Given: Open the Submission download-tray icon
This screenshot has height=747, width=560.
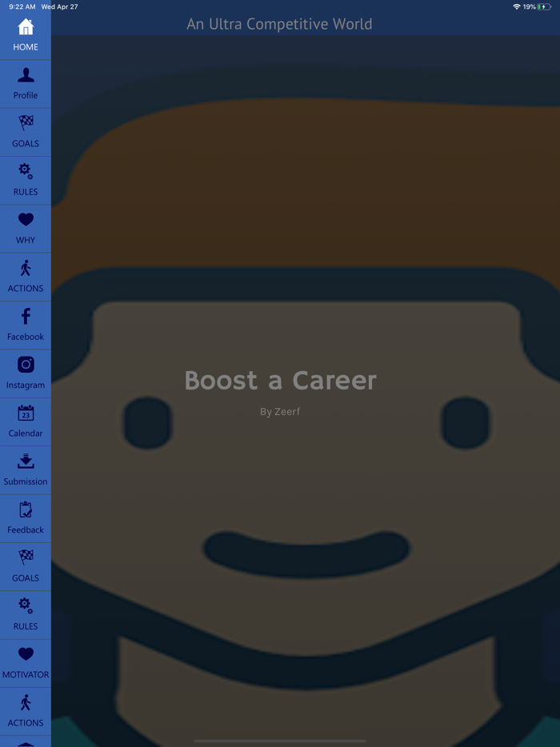Looking at the screenshot, I should pos(26,461).
